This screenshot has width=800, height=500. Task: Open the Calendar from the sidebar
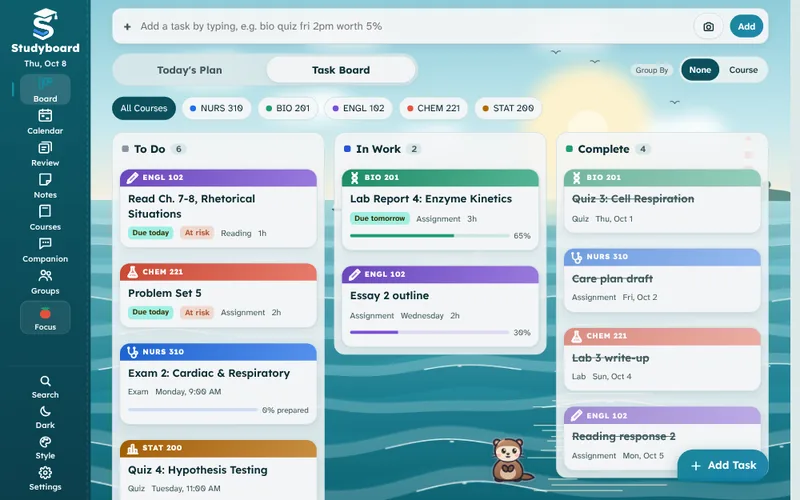tap(45, 116)
